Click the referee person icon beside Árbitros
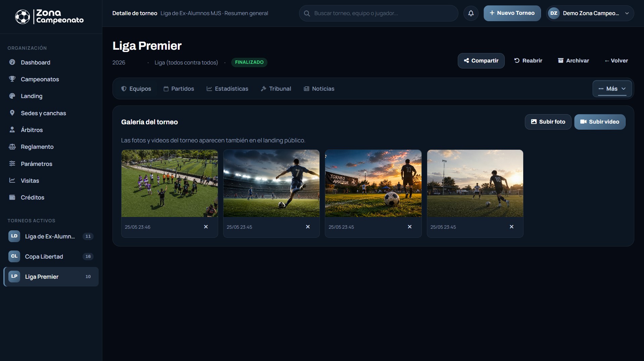The height and width of the screenshot is (361, 644). (x=12, y=130)
